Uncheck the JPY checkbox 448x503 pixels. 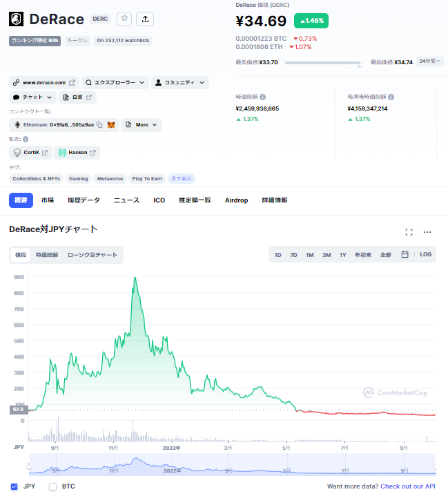[14, 486]
